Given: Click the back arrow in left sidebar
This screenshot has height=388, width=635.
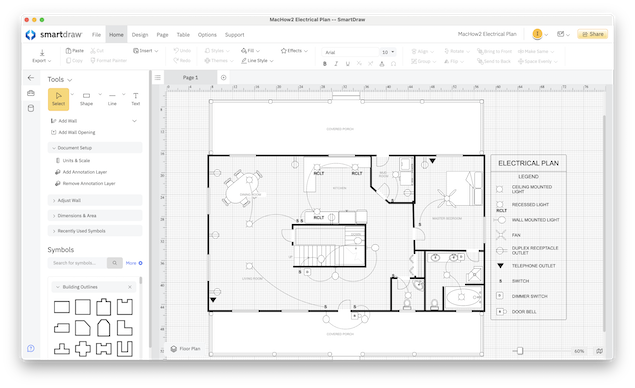Looking at the screenshot, I should [31, 78].
